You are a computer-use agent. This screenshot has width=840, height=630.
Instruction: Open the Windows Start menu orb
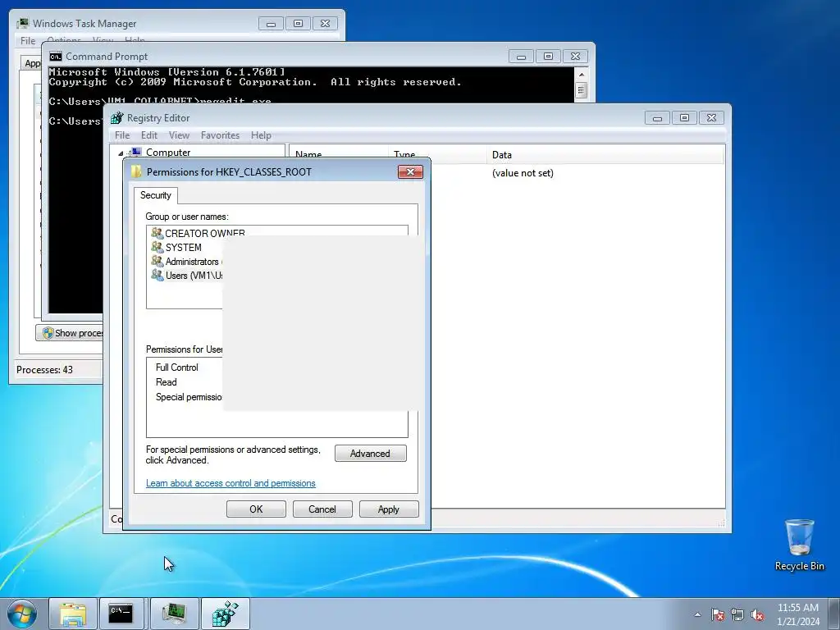point(21,614)
